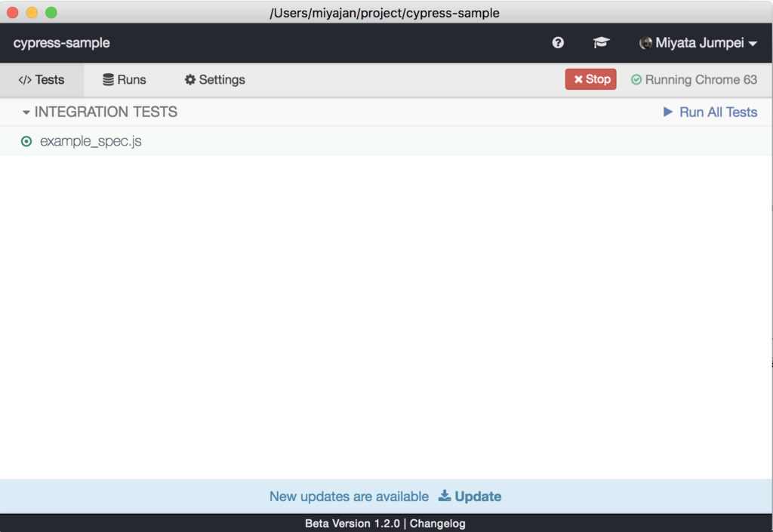Click the database stack icon in Runs tab
773x532 pixels.
(x=109, y=79)
